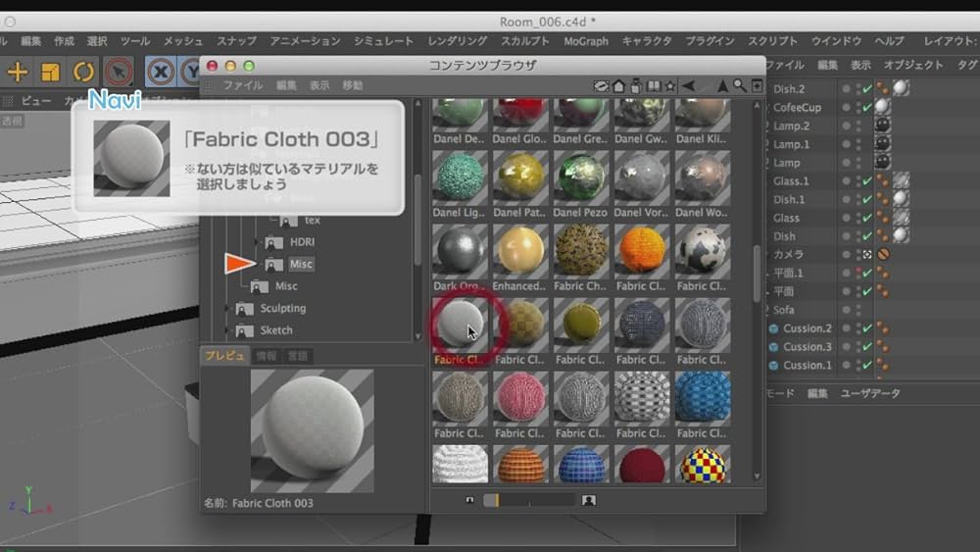Select the Dark Oro.. metal material thumbnail

(x=460, y=251)
